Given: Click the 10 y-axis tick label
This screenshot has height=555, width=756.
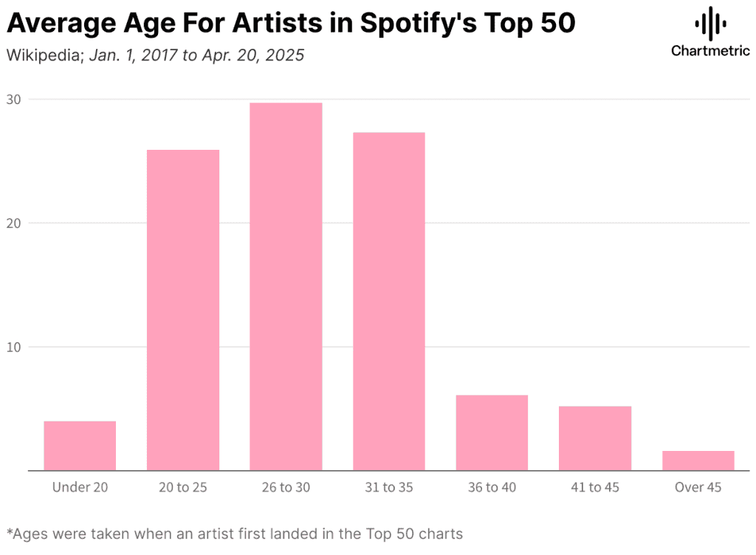Looking at the screenshot, I should click(x=13, y=348).
